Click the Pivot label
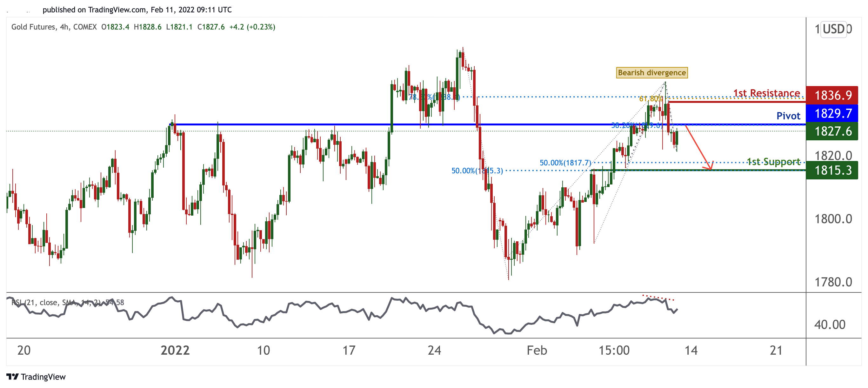This screenshot has width=868, height=388. tap(788, 116)
